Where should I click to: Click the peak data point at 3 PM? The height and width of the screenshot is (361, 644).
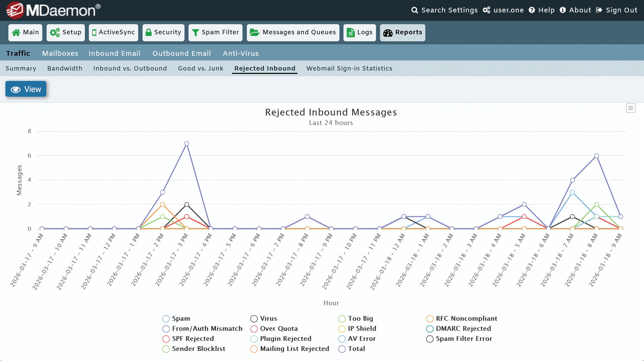click(x=187, y=143)
